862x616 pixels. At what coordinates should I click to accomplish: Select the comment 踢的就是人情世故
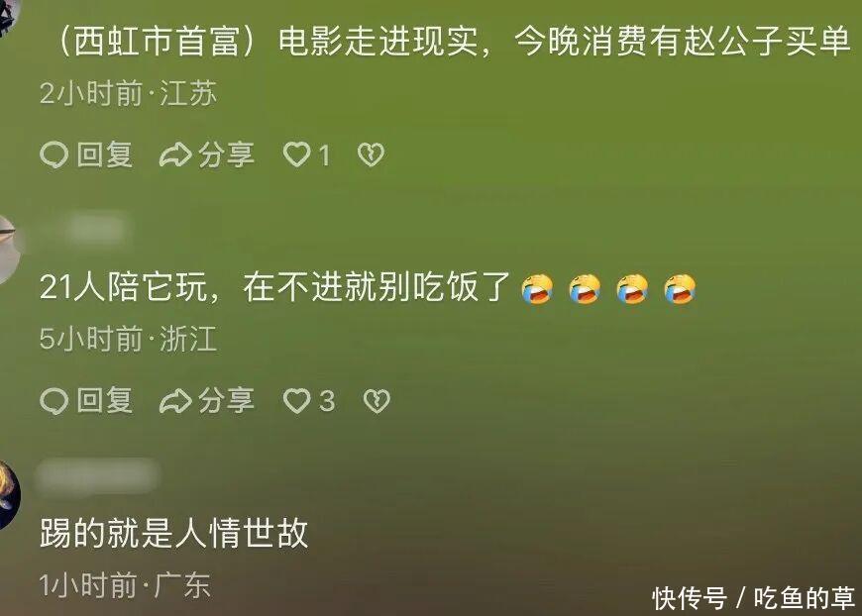pos(173,533)
